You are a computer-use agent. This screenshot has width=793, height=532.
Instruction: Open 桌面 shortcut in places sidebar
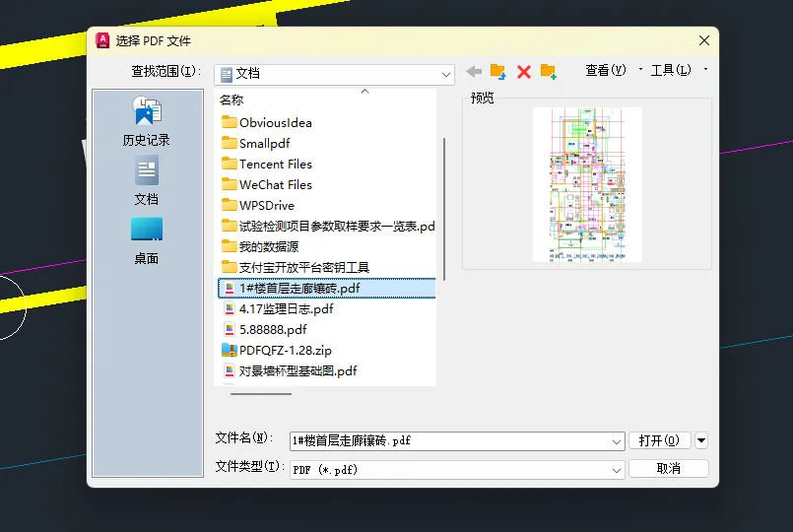click(x=146, y=241)
